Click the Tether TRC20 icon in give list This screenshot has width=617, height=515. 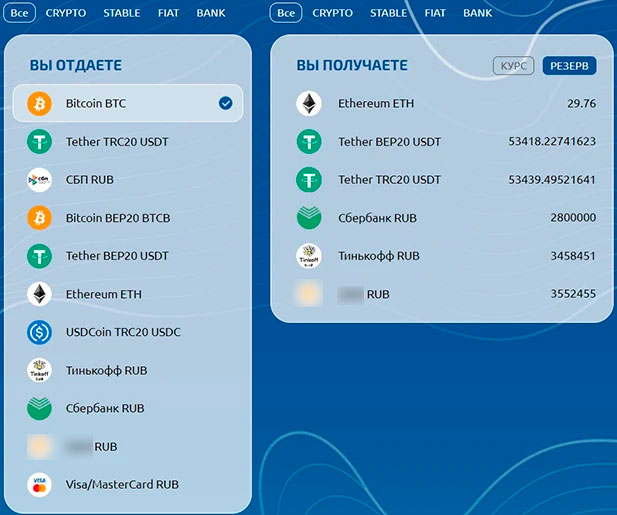39,141
